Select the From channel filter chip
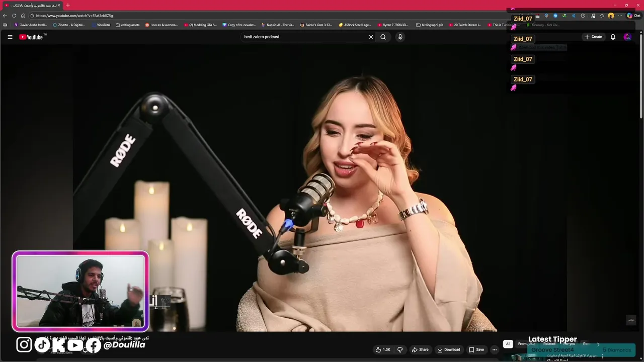This screenshot has height=362, width=644. pyautogui.click(x=526, y=344)
